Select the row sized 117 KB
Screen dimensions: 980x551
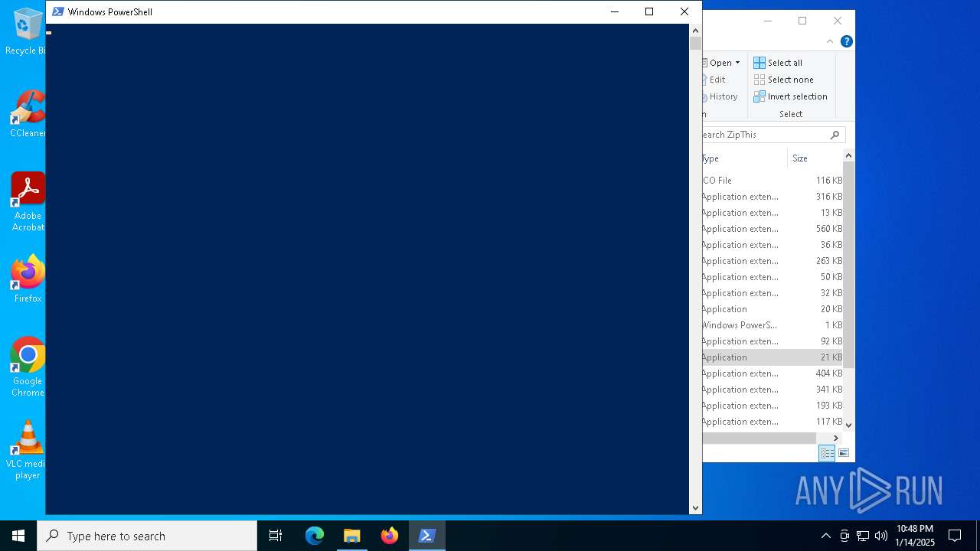[x=773, y=422]
